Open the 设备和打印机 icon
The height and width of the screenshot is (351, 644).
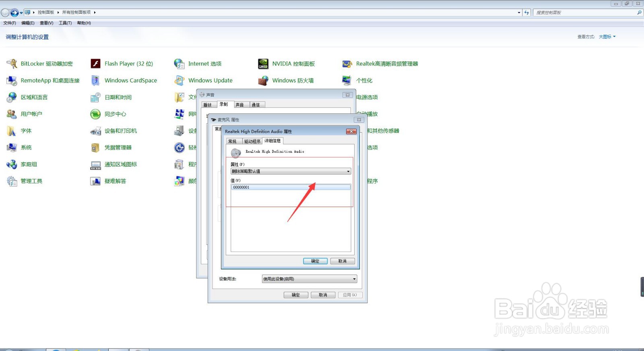(x=95, y=131)
